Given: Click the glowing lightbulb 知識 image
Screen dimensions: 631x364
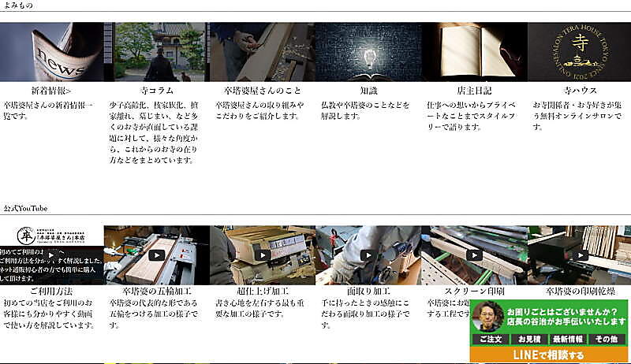Looking at the screenshot, I should [x=368, y=52].
